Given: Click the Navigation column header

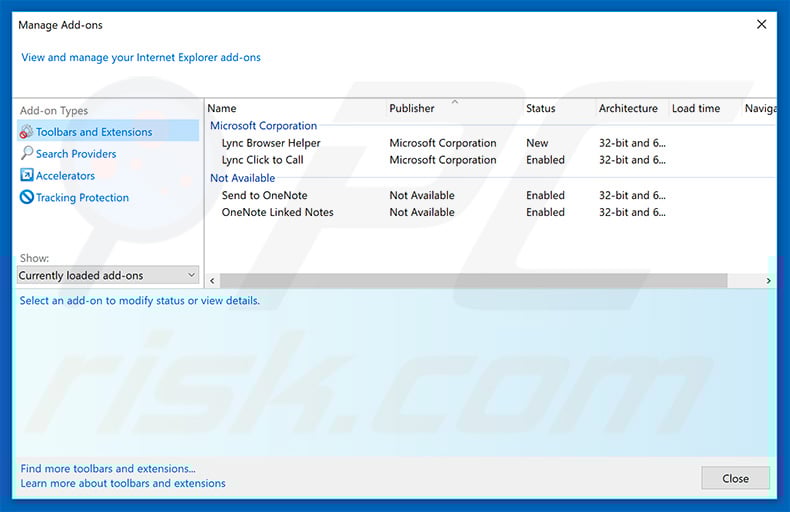Looking at the screenshot, I should point(760,108).
